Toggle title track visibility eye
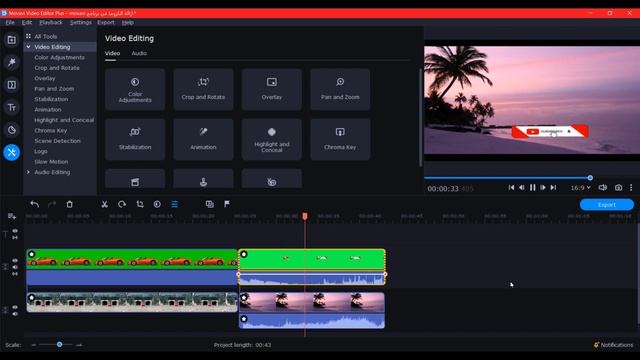This screenshot has width=640, height=360. pos(15,231)
